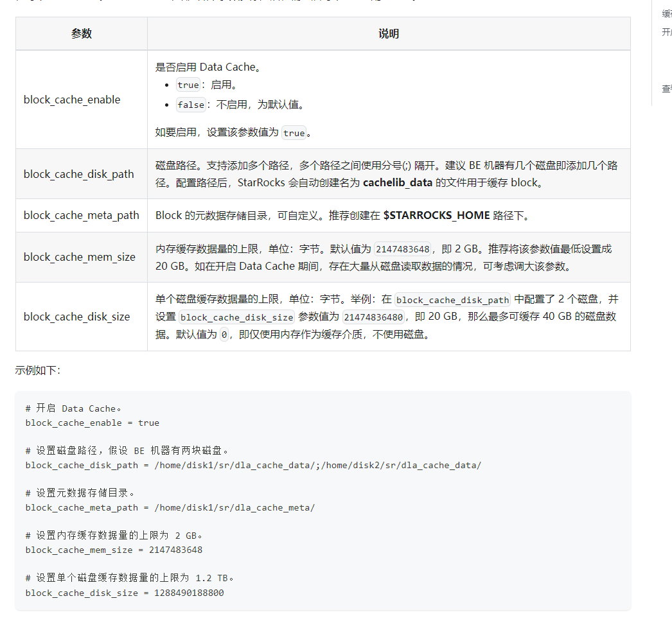Click the 参数 column header
The image size is (672, 621).
coord(82,33)
